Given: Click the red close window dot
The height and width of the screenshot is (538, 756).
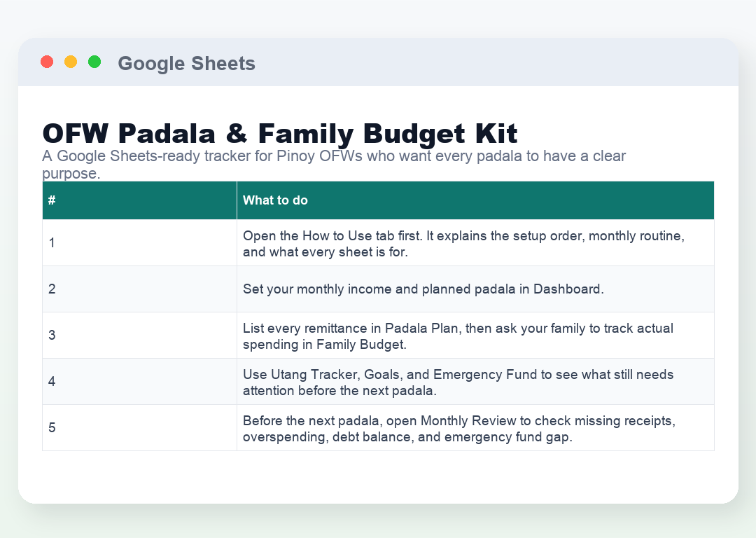Looking at the screenshot, I should [47, 62].
